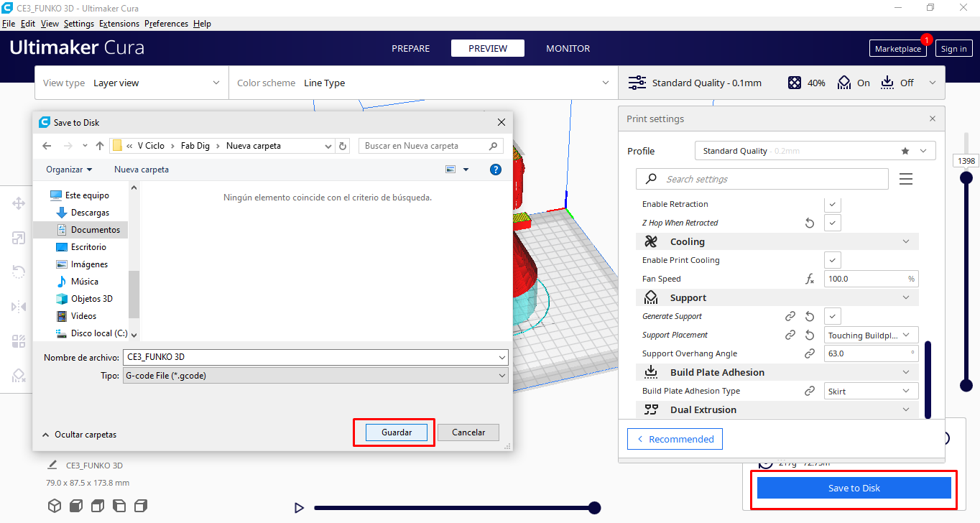Reset the Generate Support setting

click(x=810, y=316)
